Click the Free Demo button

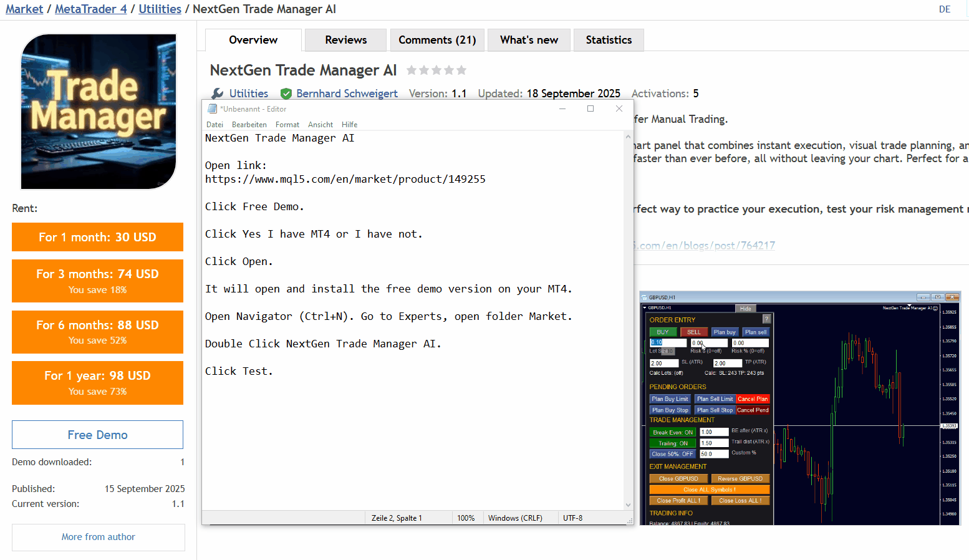pyautogui.click(x=97, y=435)
